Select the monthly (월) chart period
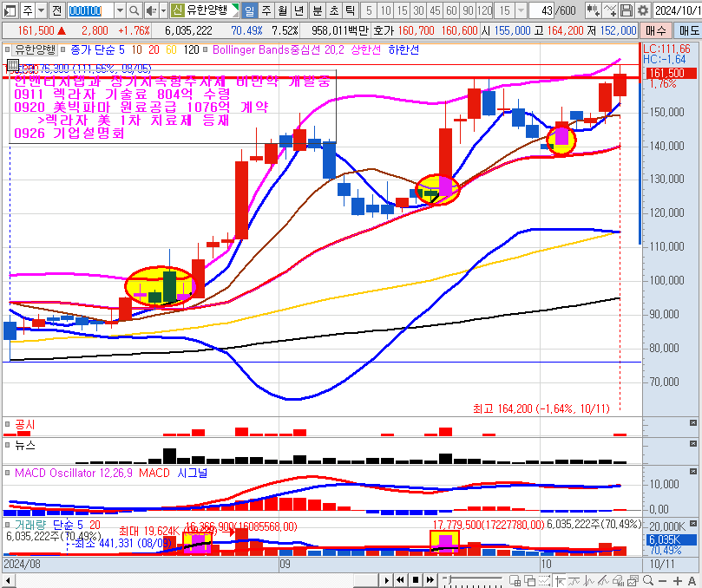Screen dimensions: 702x588 point(281,10)
